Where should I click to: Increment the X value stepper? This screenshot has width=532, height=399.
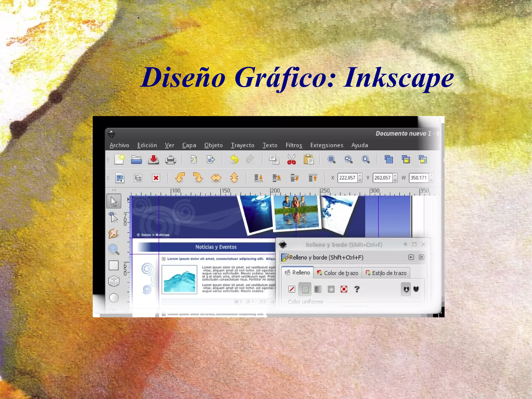coord(360,176)
